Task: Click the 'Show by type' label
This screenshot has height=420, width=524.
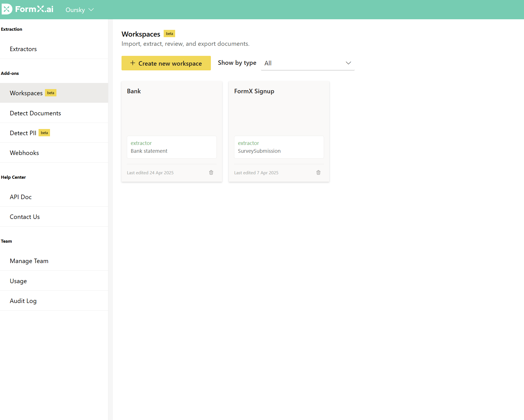Action: tap(237, 63)
